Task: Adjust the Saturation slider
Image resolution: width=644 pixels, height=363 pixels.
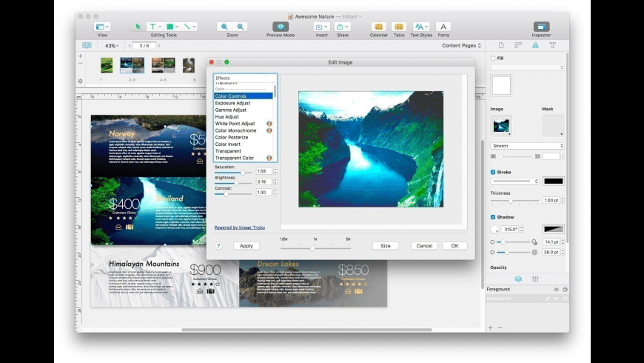Action: pyautogui.click(x=243, y=173)
